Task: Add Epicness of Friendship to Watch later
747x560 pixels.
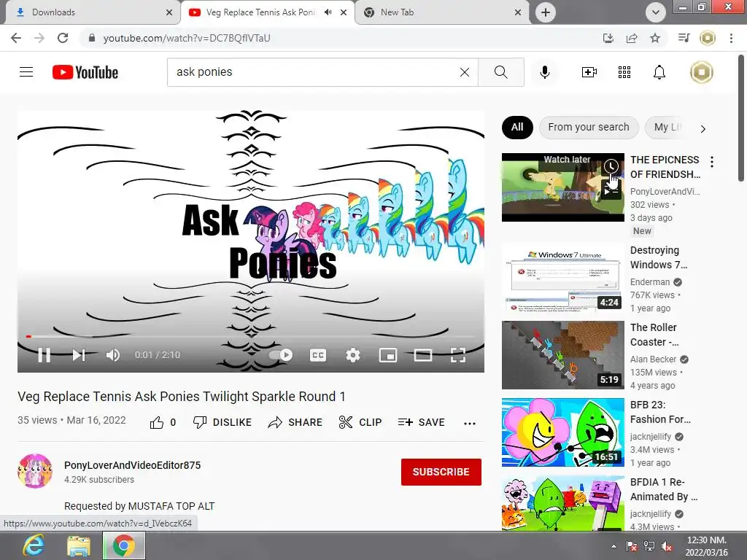Action: tap(611, 166)
